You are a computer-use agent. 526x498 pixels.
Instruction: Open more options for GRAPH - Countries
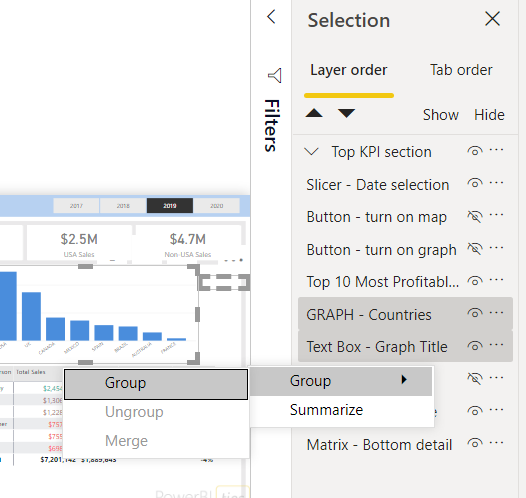click(496, 313)
